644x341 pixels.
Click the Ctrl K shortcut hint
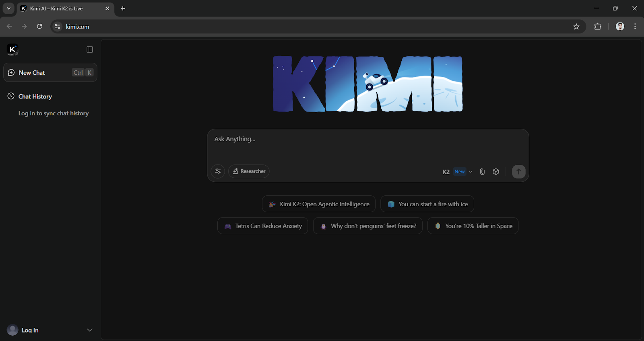pos(83,72)
